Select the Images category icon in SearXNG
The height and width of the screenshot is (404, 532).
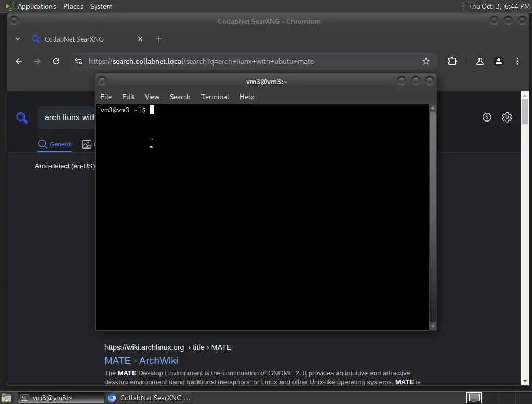click(x=87, y=144)
